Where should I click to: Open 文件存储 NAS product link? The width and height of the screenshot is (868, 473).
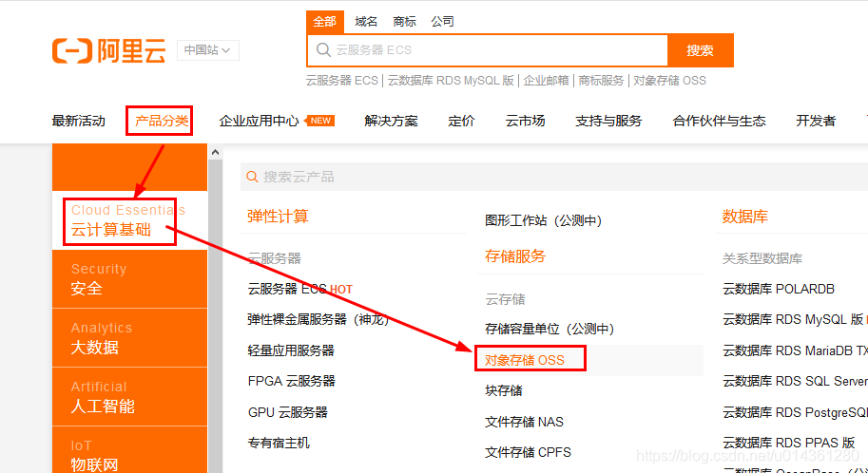point(524,422)
